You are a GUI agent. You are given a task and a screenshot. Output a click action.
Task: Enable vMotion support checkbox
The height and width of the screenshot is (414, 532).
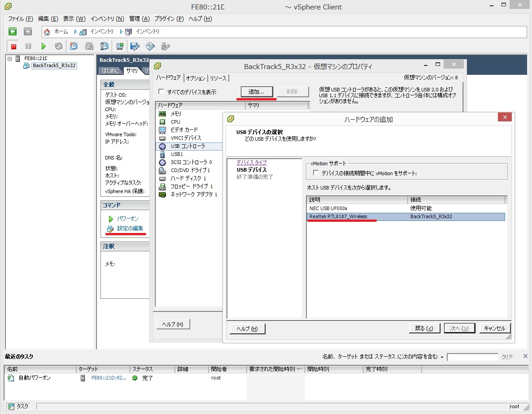(316, 173)
